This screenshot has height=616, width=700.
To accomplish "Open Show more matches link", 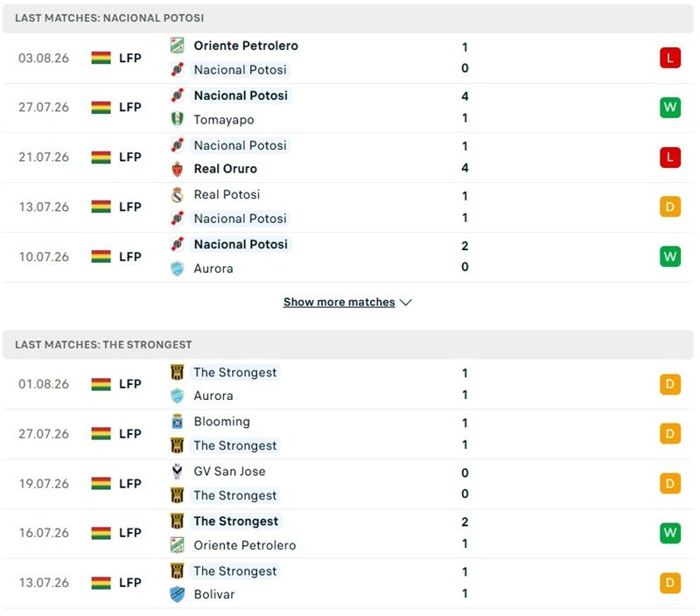I will 339,302.
